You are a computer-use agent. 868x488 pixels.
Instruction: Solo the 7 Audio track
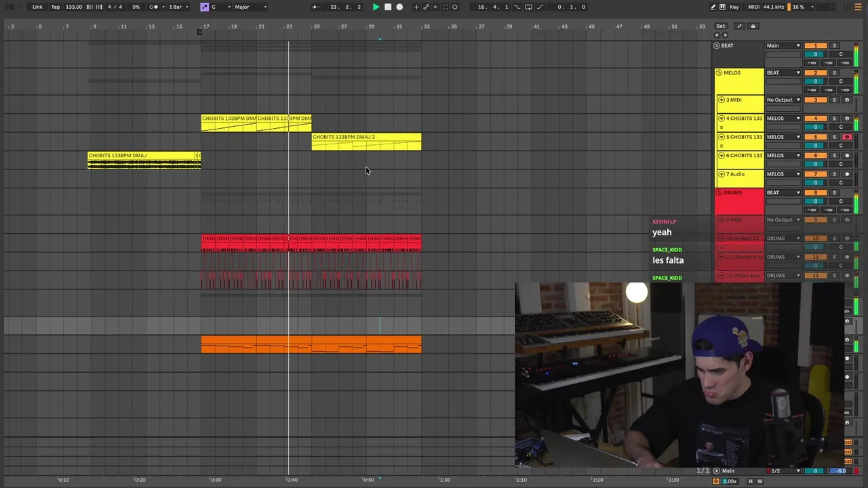pos(834,174)
